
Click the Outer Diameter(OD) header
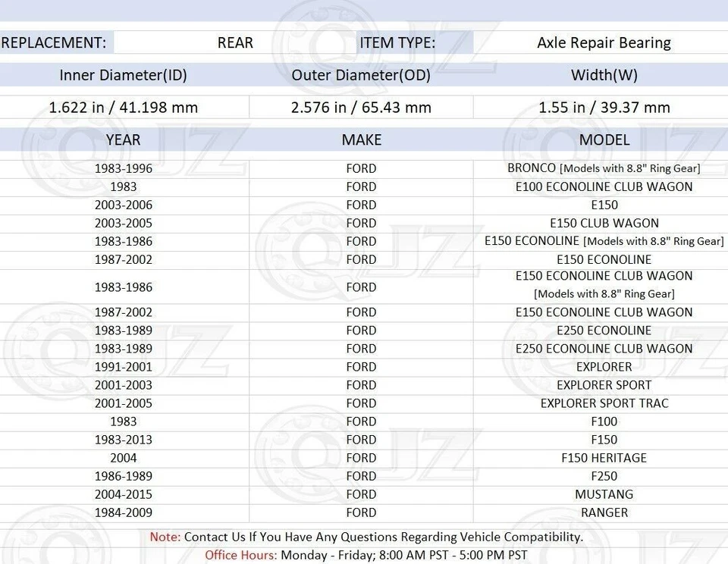pos(361,75)
